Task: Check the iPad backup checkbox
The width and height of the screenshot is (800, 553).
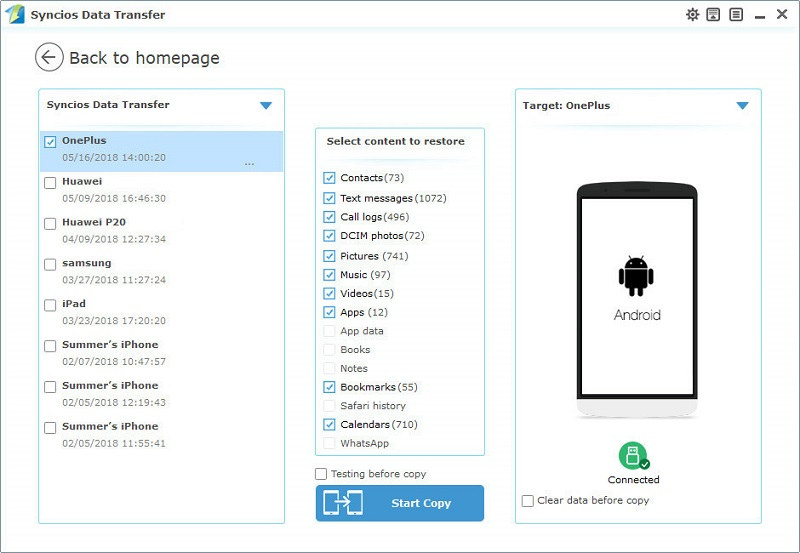Action: (x=50, y=305)
